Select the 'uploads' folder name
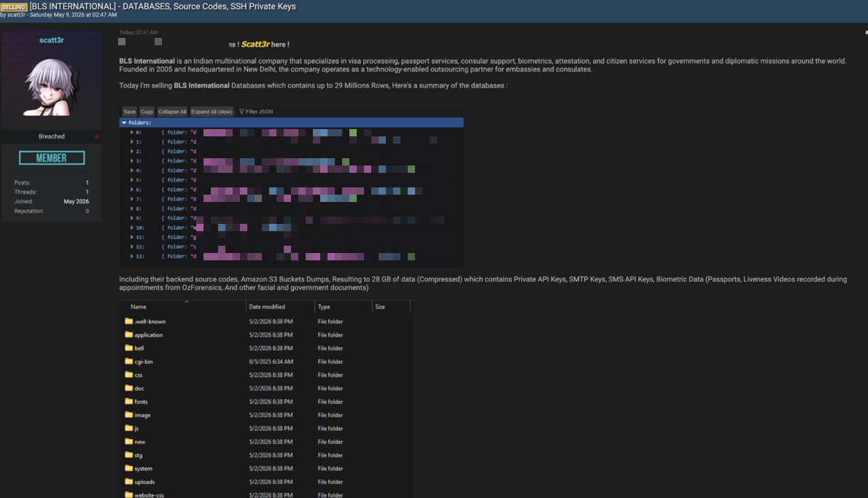This screenshot has width=868, height=498. [x=144, y=482]
